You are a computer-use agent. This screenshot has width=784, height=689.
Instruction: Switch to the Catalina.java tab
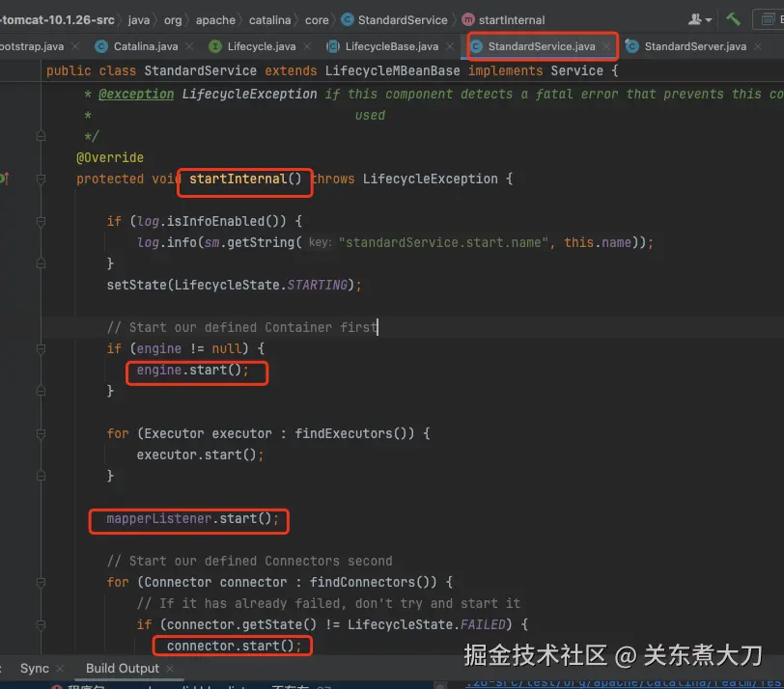tap(146, 46)
